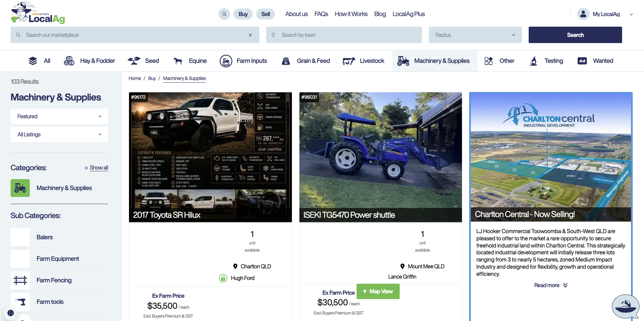Click the Hugh Ford verified lock icon
Image resolution: width=644 pixels, height=321 pixels.
223,278
